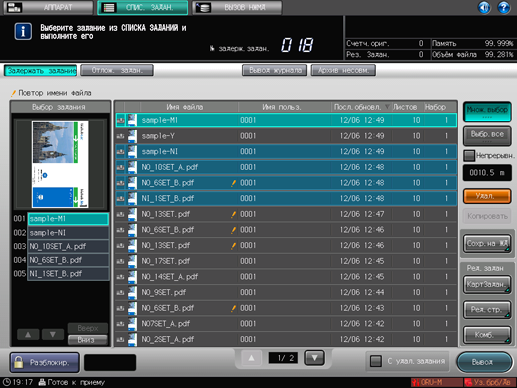Click the duplicate-name pencil mark on NO_6SET_B.pdf 12:48
The width and height of the screenshot is (517, 388).
(x=234, y=183)
